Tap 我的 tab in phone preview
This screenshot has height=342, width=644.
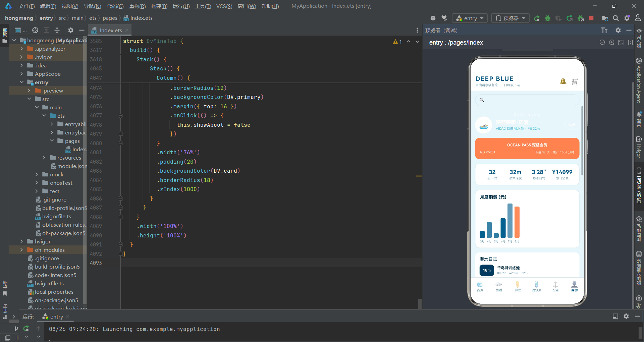point(574,286)
